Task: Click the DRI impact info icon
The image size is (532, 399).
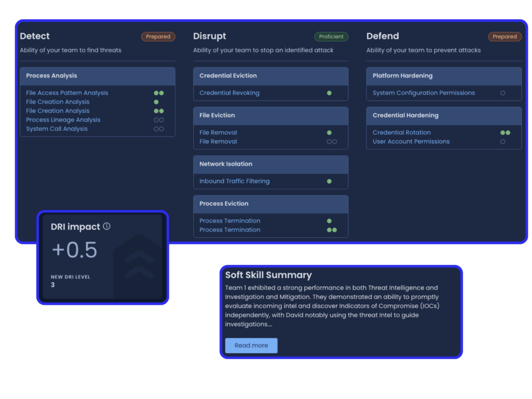Action: 107,227
